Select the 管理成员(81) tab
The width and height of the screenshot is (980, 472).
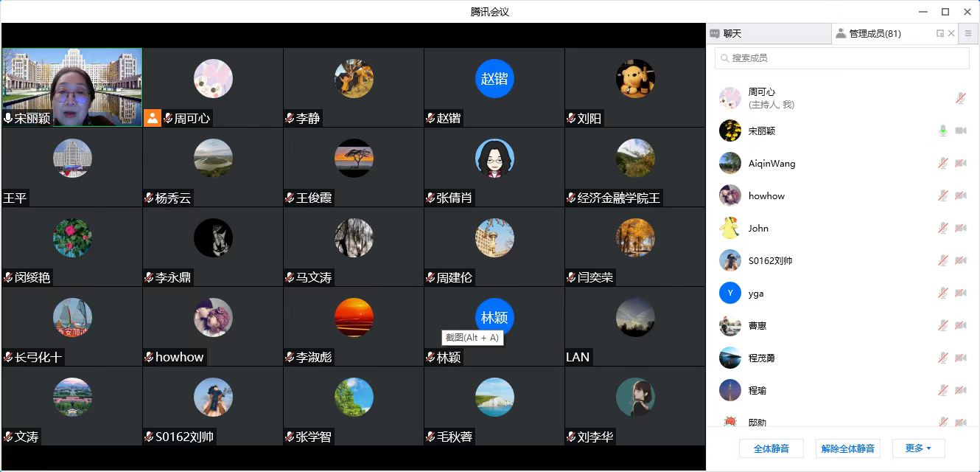point(875,33)
